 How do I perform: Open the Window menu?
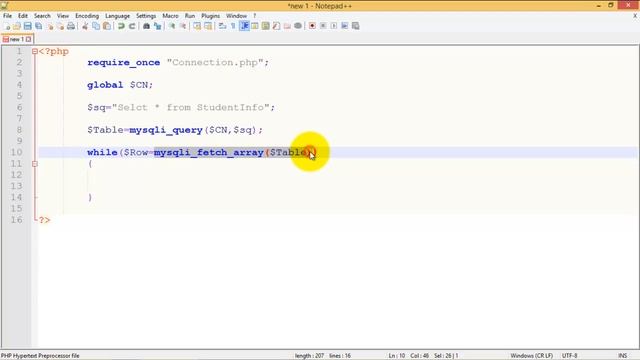(x=236, y=16)
